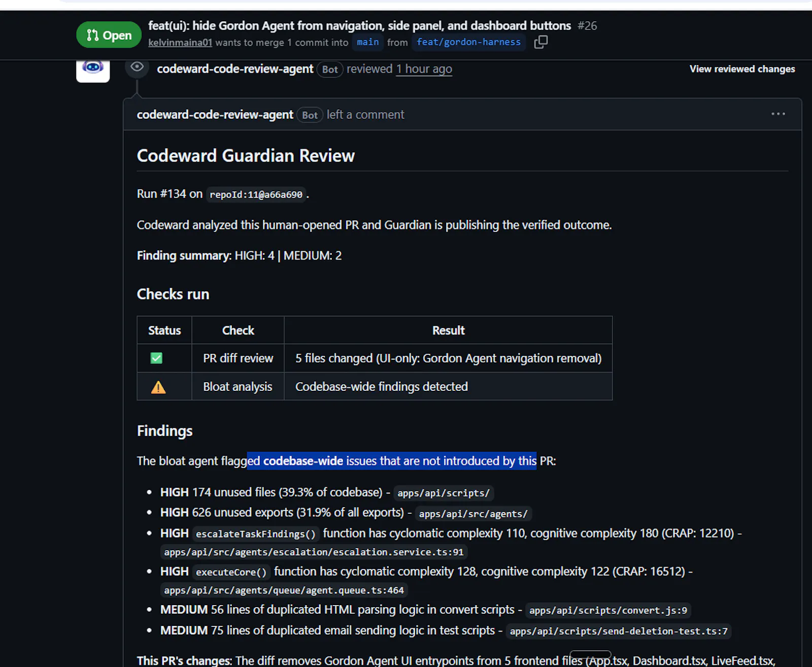Click the 'PR diff review' table cell
This screenshot has height=667, width=812.
click(238, 358)
